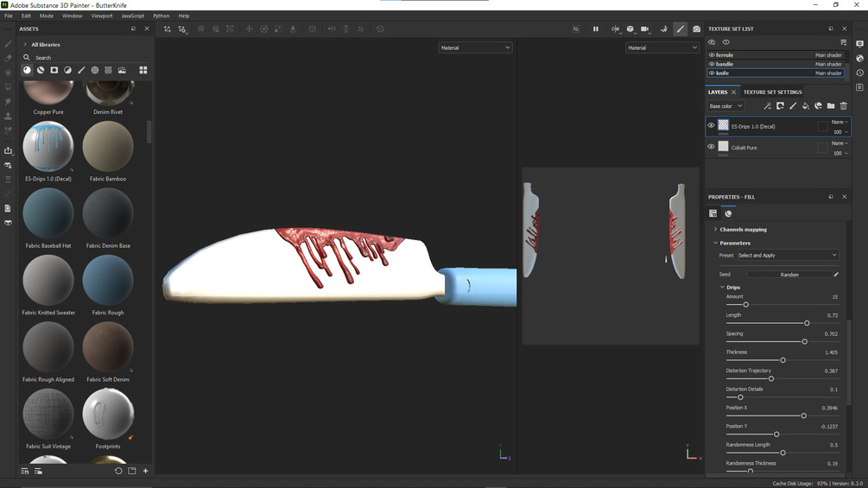Open the 3D cube view mode icon
868x488 pixels.
click(x=630, y=29)
